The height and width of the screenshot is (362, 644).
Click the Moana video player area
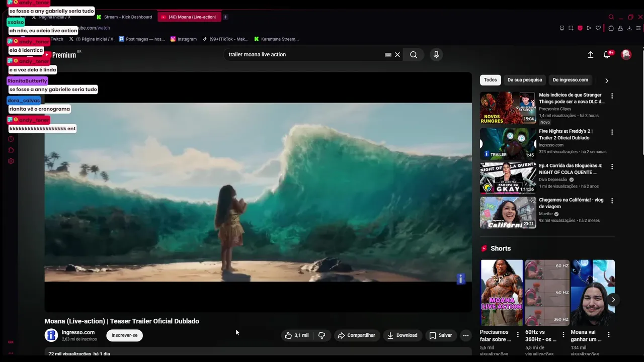click(x=258, y=192)
